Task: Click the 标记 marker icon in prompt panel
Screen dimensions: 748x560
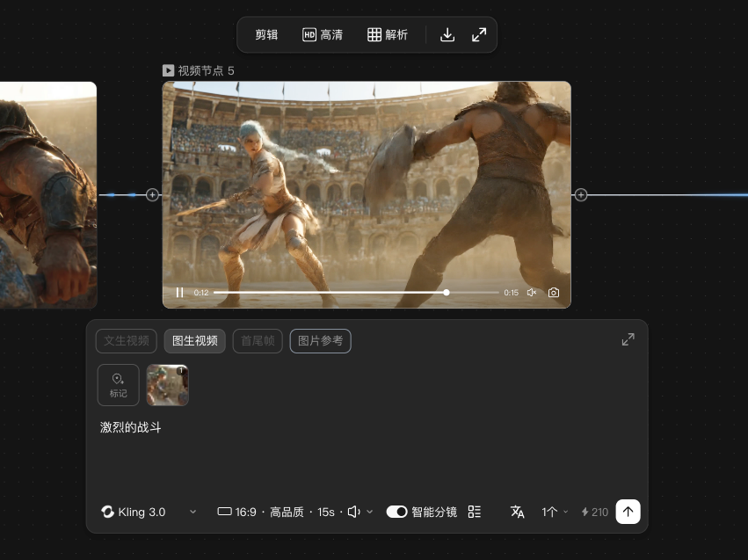Action: tap(118, 384)
